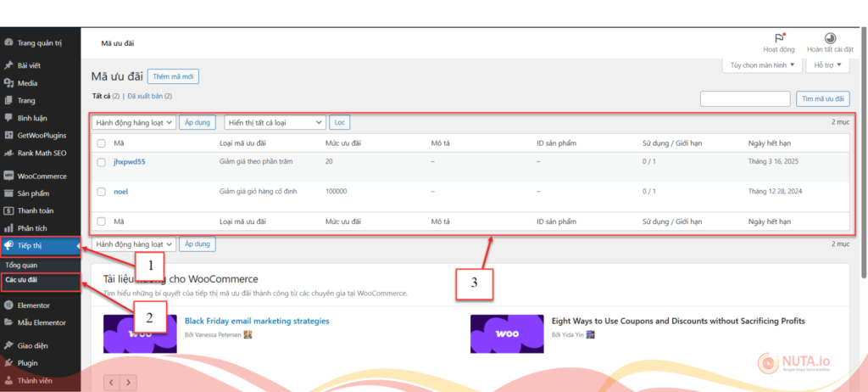Collapse the Tiếp thị menu arrow
The height and width of the screenshot is (392, 868).
tap(78, 245)
